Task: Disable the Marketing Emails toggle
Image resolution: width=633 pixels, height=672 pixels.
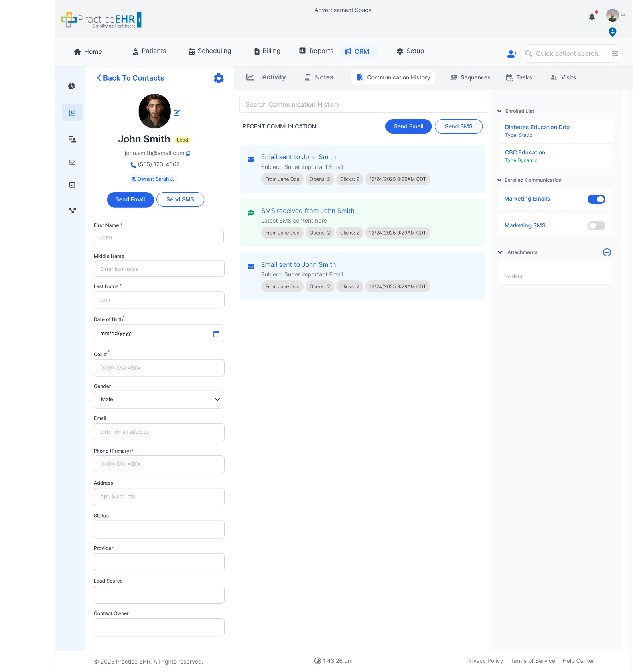Action: click(x=596, y=199)
